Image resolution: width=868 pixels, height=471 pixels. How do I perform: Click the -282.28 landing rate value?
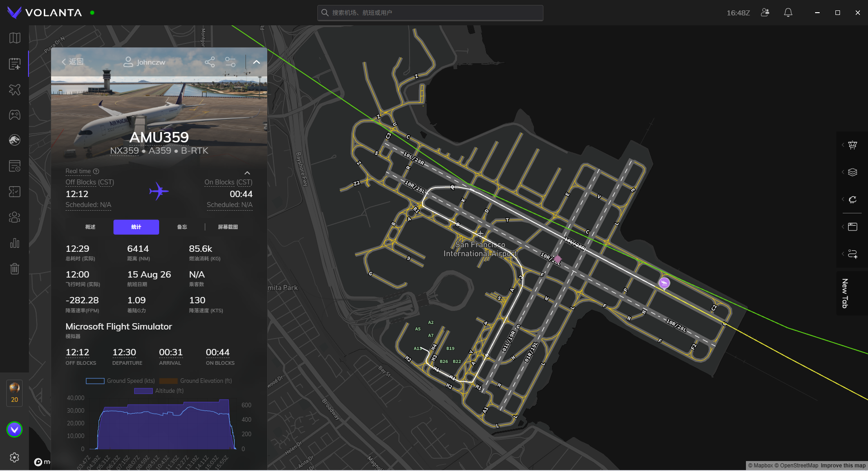pyautogui.click(x=82, y=300)
